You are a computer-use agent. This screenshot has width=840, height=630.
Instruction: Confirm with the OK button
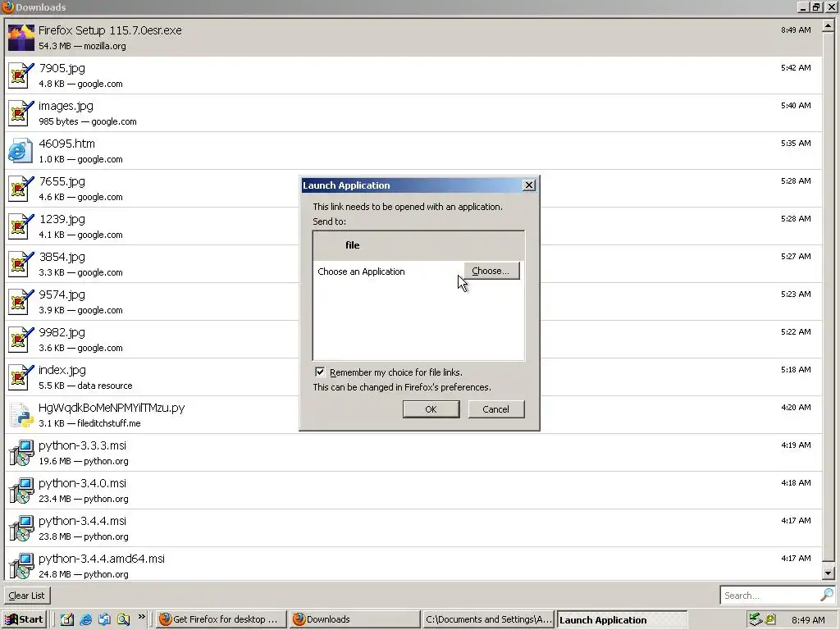431,409
